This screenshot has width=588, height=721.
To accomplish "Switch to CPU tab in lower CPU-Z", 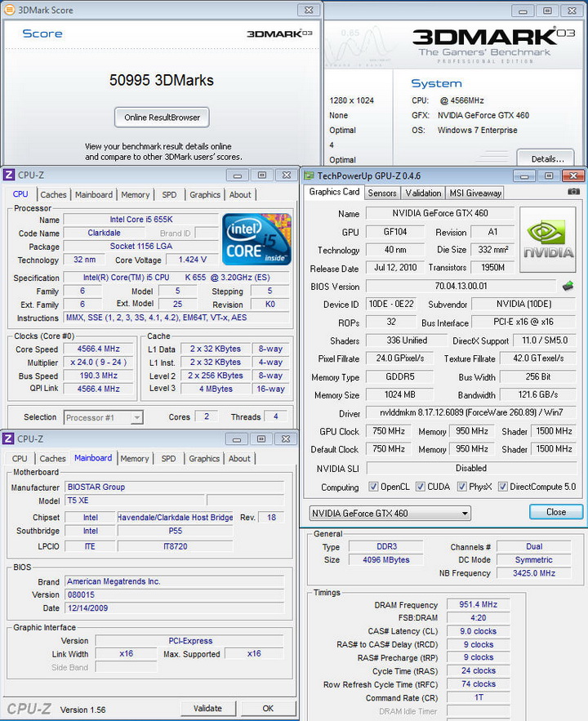I will point(20,458).
